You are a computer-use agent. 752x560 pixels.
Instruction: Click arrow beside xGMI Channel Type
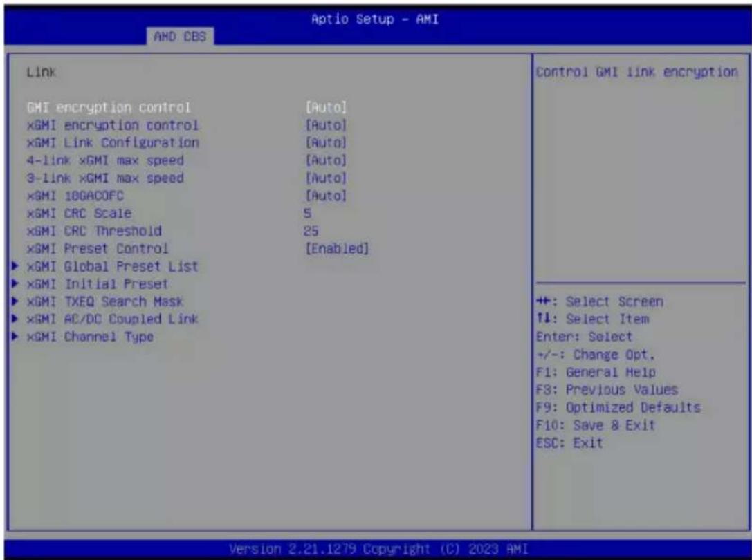15,337
